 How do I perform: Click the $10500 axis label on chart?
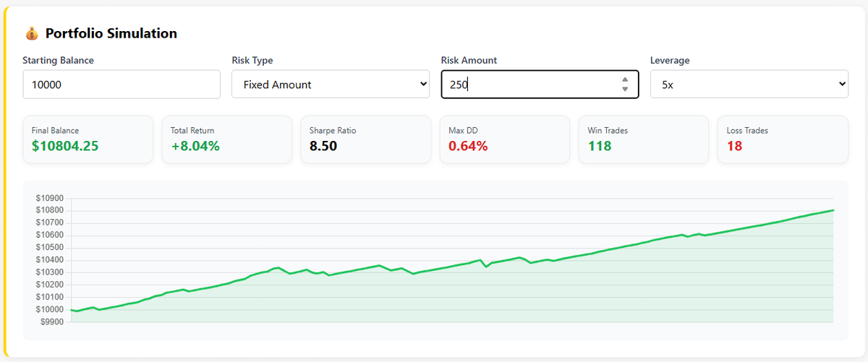coord(49,248)
